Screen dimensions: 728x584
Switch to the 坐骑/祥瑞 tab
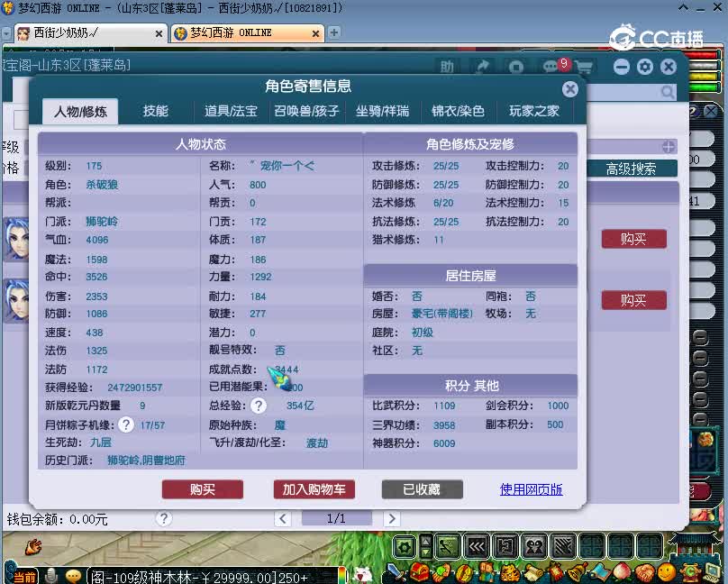click(382, 111)
